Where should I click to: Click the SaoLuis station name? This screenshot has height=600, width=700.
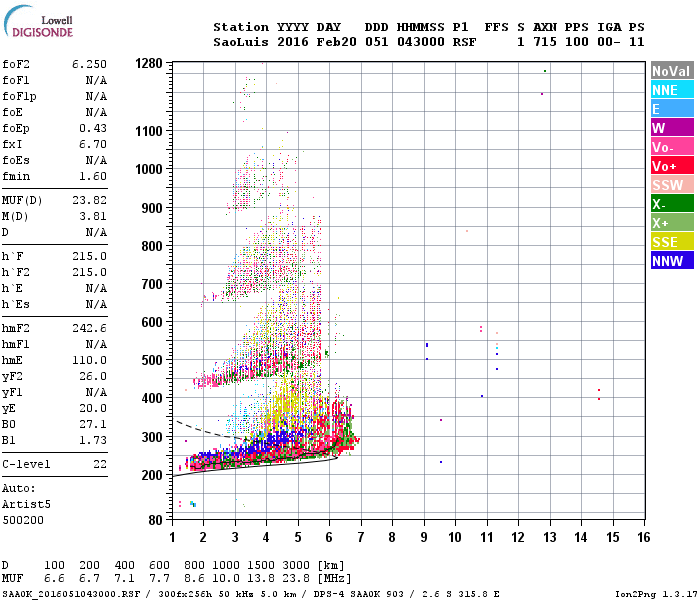[241, 42]
